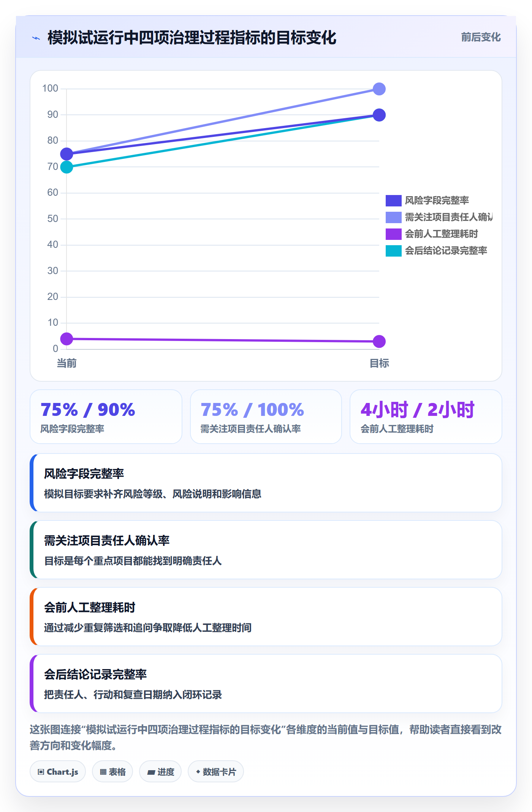Click text 模拟目标要求补齐风险等级、风险说明和影响信息
Viewport: 532px width, 812px height.
pyautogui.click(x=153, y=494)
